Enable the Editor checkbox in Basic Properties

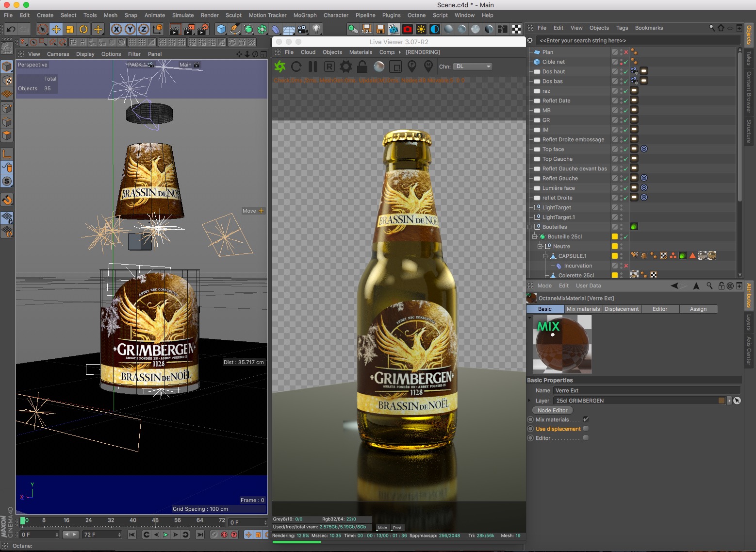pos(586,438)
